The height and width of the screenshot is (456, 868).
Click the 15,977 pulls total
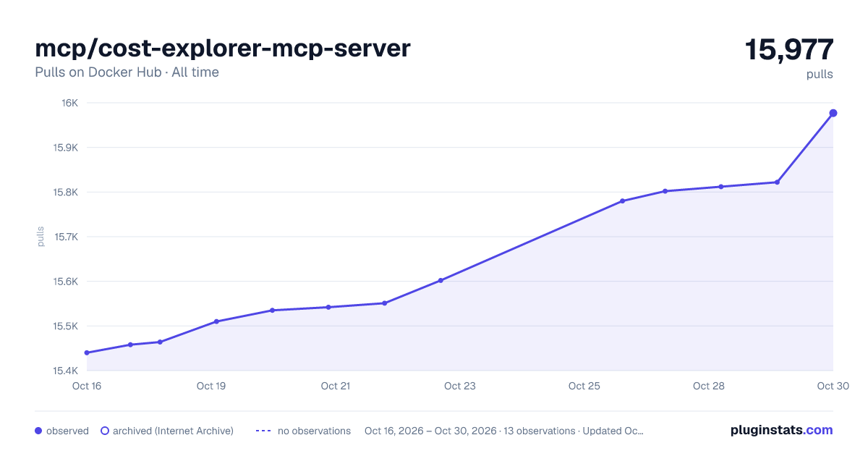pyautogui.click(x=789, y=50)
